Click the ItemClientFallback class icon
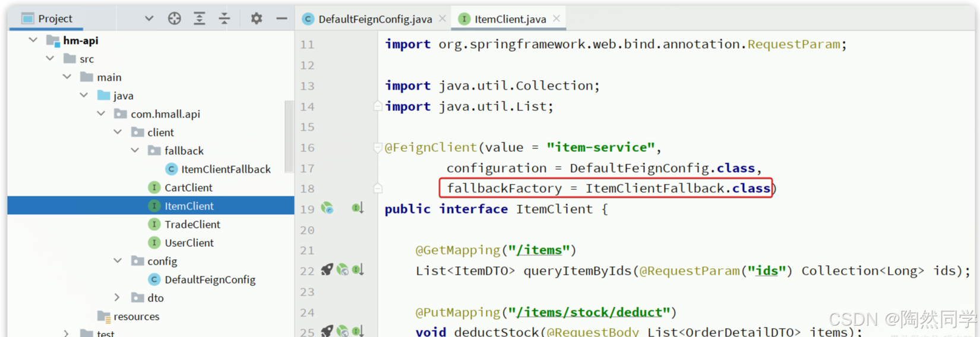The width and height of the screenshot is (980, 337). point(171,169)
